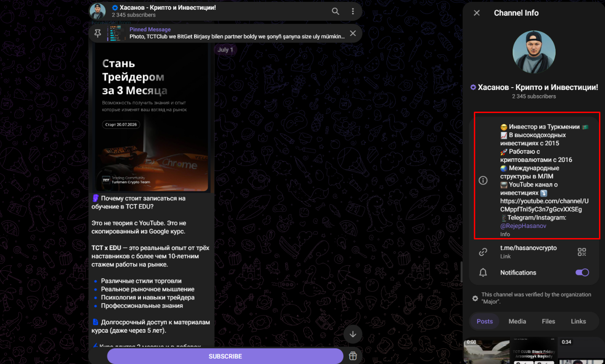Click the '2 345 subscribers' text in chat header
The image size is (605, 364).
pyautogui.click(x=134, y=15)
